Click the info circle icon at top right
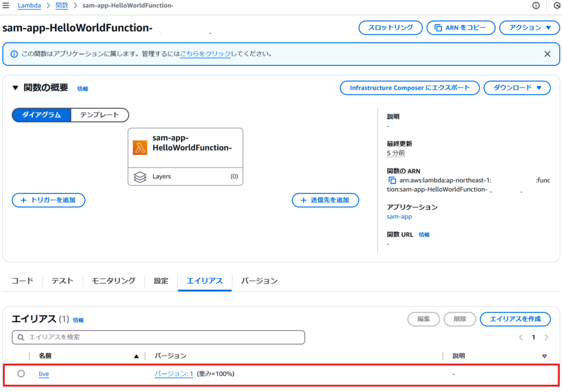 [x=536, y=5]
